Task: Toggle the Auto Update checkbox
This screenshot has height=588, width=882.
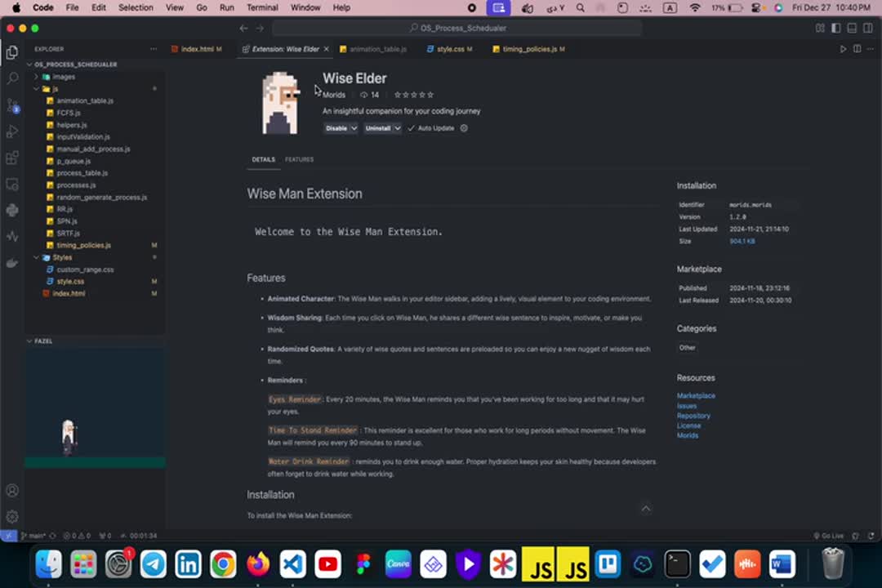Action: tap(411, 128)
